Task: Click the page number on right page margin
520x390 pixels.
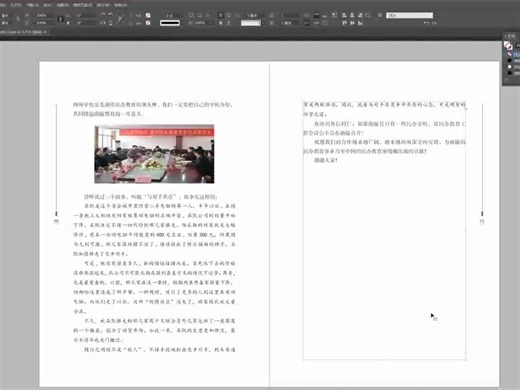Action: (x=482, y=221)
